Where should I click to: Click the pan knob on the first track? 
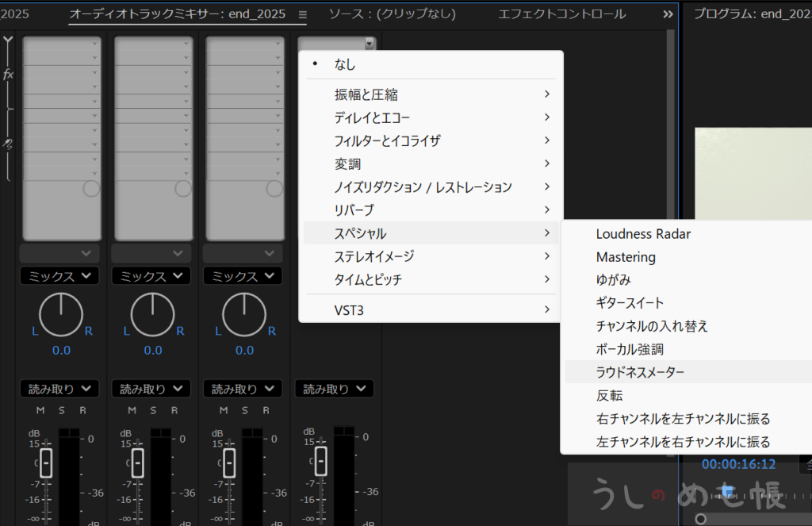[x=61, y=315]
